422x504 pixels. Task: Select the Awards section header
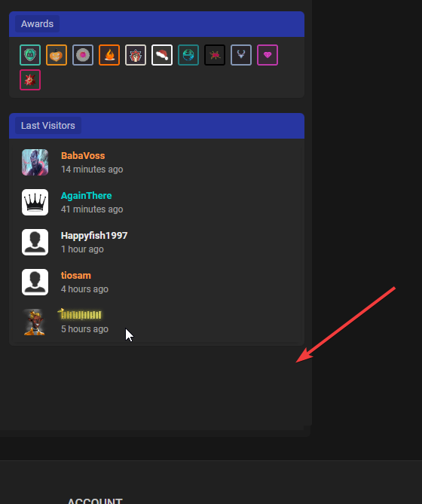click(37, 24)
